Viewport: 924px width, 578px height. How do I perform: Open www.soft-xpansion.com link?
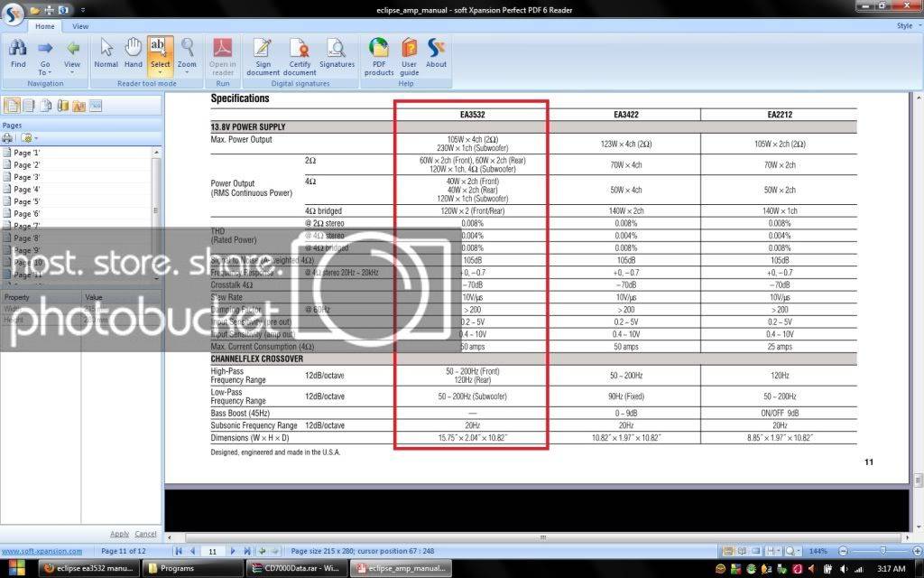(42, 552)
